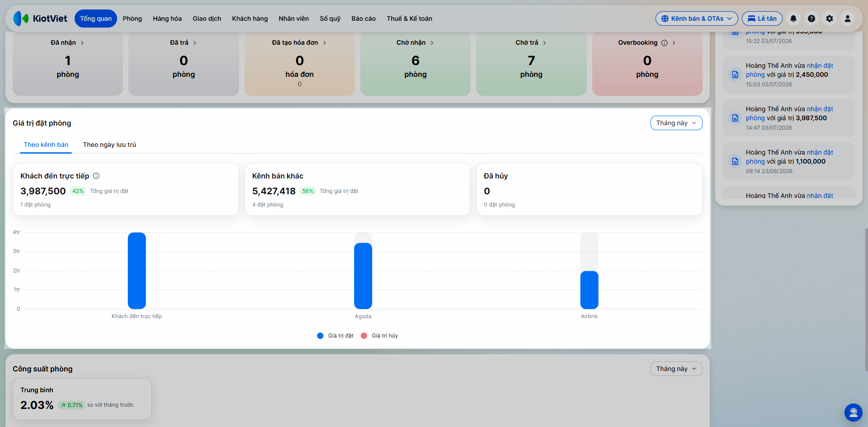Toggle Giá trị hủy legend series
The height and width of the screenshot is (427, 868).
(379, 336)
